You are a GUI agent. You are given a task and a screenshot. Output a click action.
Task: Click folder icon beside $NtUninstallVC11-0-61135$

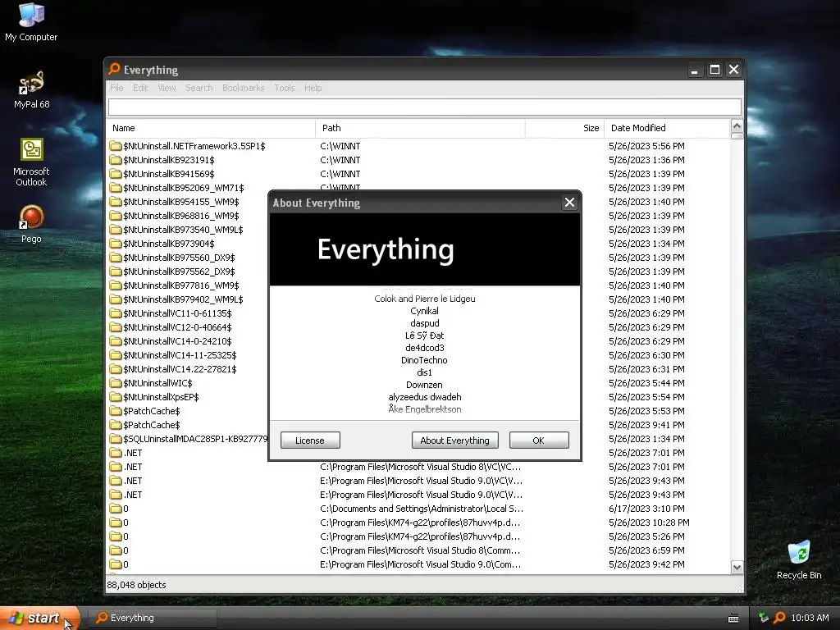115,313
